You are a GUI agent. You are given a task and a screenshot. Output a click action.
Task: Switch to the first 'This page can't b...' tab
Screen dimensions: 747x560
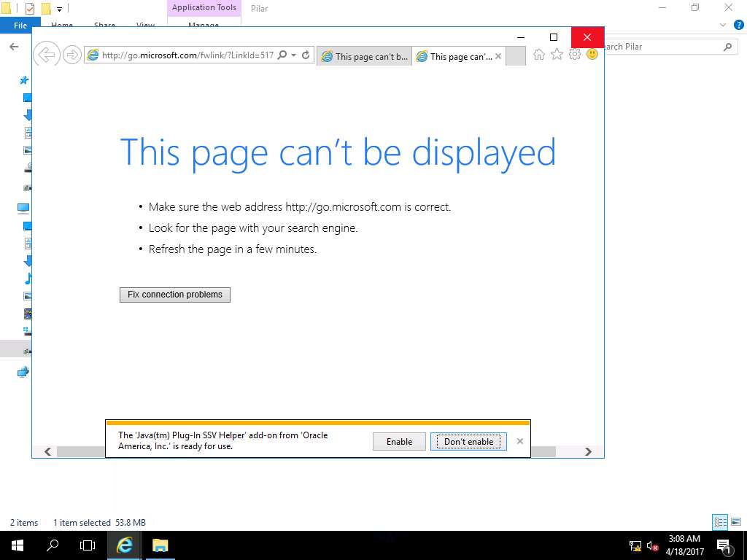pos(364,56)
